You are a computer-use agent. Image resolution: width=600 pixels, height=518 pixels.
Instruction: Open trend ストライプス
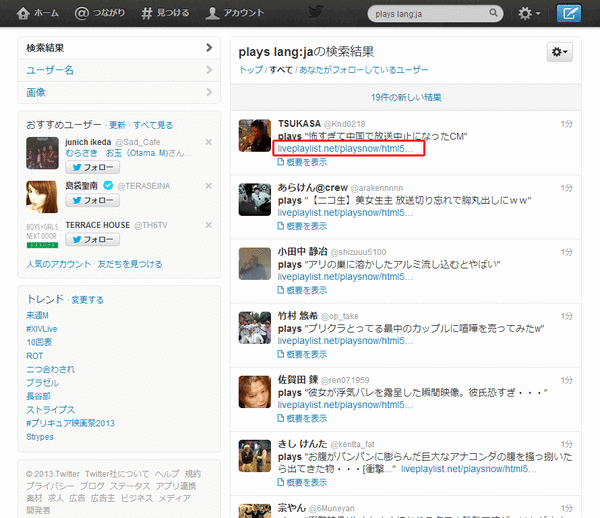point(51,410)
